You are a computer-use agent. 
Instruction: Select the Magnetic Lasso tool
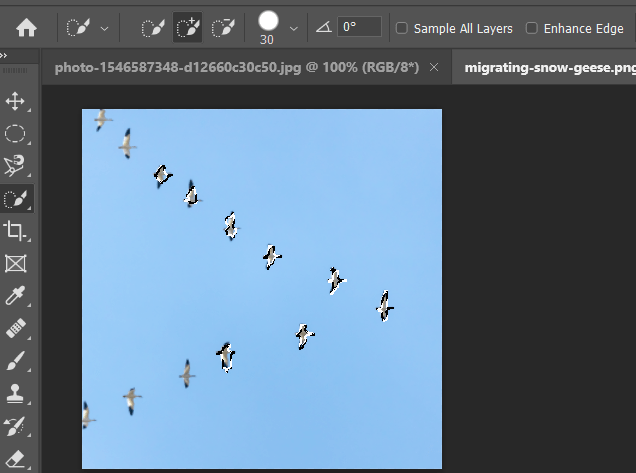(15, 166)
